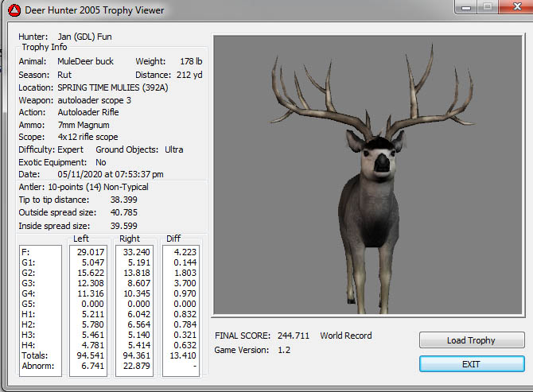Click the Diff column Totals value 13.410
The image size is (533, 392).
pos(182,356)
